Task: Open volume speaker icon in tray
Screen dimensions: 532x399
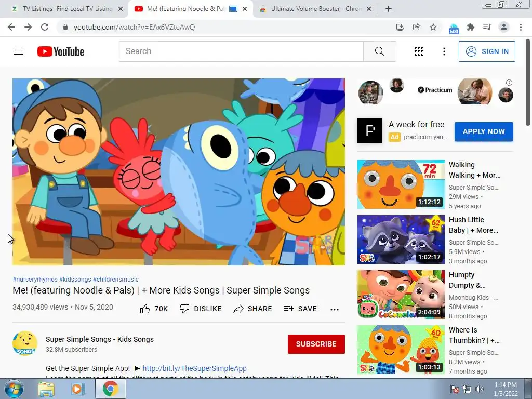Action: 480,389
